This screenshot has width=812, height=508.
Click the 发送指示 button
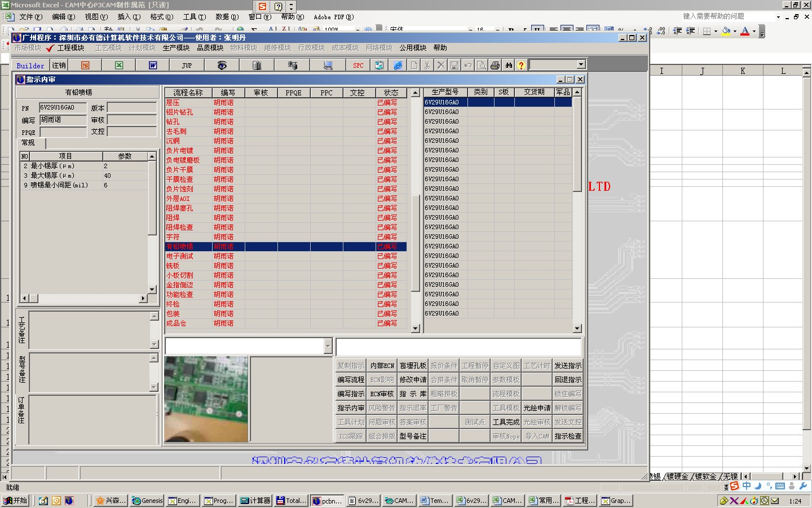coord(568,366)
